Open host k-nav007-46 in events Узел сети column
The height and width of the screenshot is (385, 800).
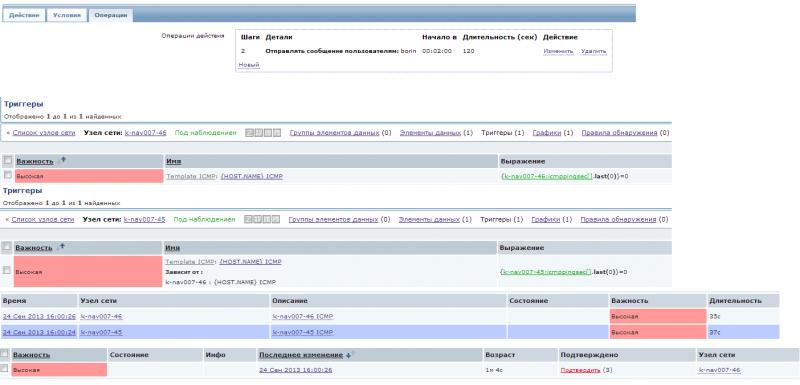tap(102, 316)
